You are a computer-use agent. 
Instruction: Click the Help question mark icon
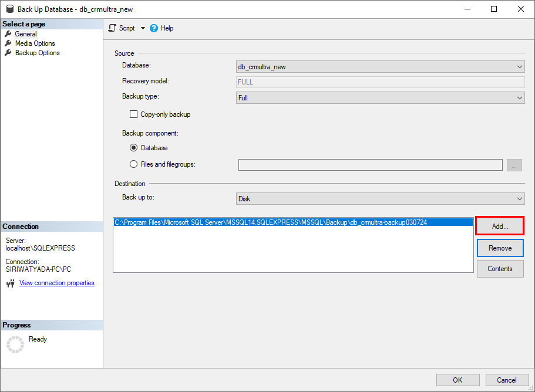tap(154, 28)
